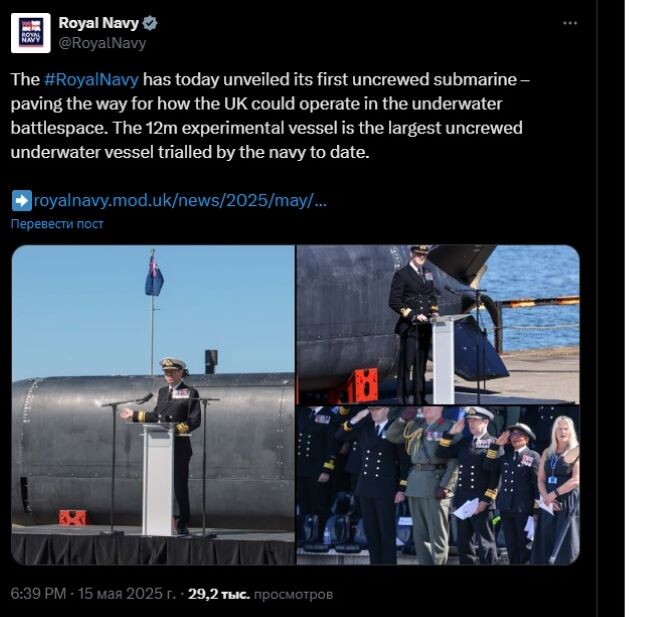Click the 29,2 тыс. view count

coord(219,594)
